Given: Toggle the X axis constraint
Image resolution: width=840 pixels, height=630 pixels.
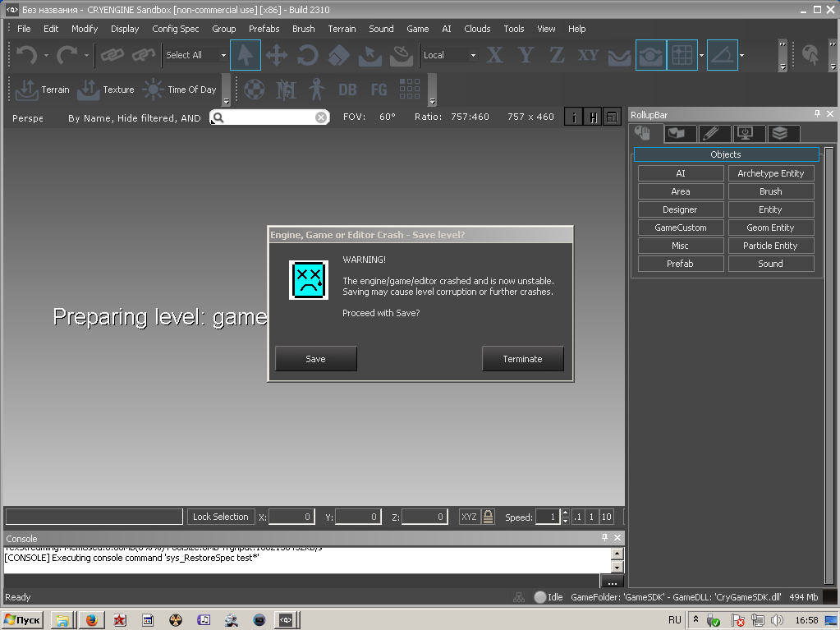Looking at the screenshot, I should tap(494, 55).
